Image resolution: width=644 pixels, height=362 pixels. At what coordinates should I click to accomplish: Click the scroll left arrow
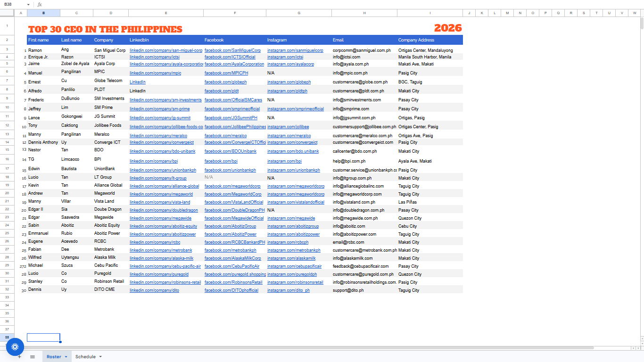pyautogui.click(x=633, y=348)
